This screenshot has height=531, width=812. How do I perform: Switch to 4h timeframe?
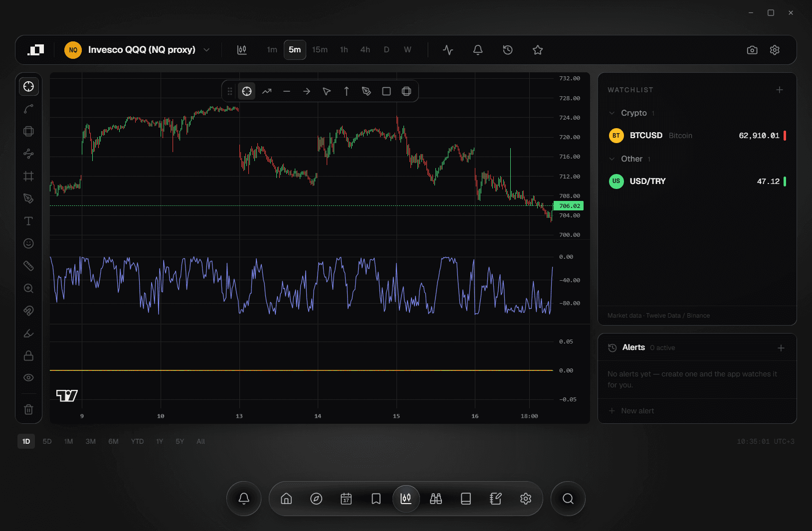pyautogui.click(x=365, y=50)
